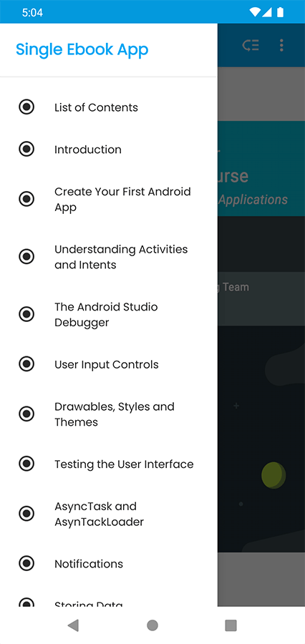
Task: Open the table of contents toolbar icon
Action: tap(251, 45)
